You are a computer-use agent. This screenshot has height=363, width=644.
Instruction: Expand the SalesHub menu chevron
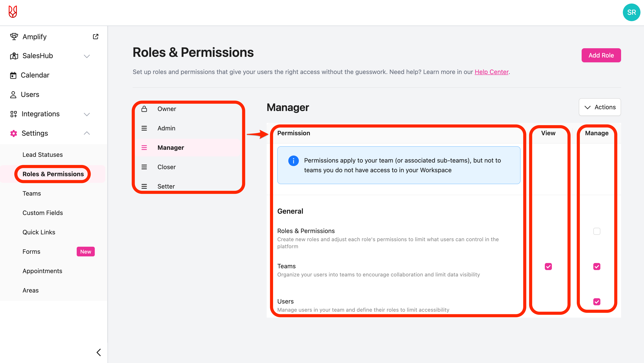[x=87, y=56]
